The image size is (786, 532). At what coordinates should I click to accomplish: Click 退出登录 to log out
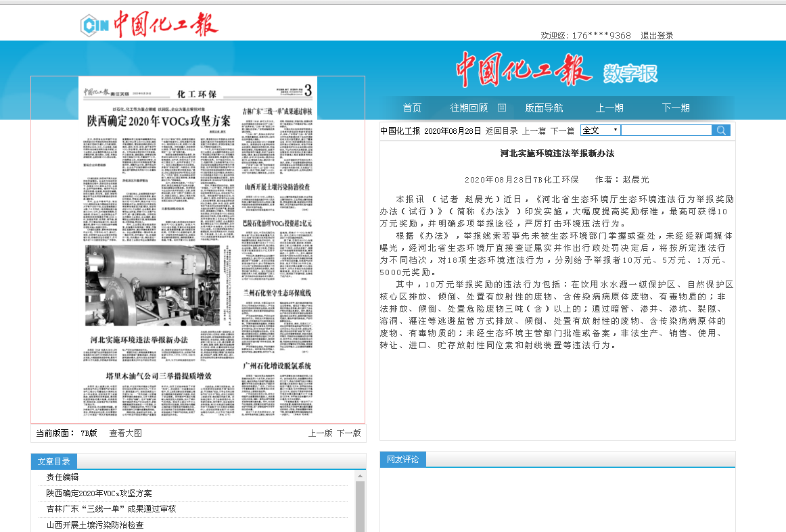click(x=657, y=36)
